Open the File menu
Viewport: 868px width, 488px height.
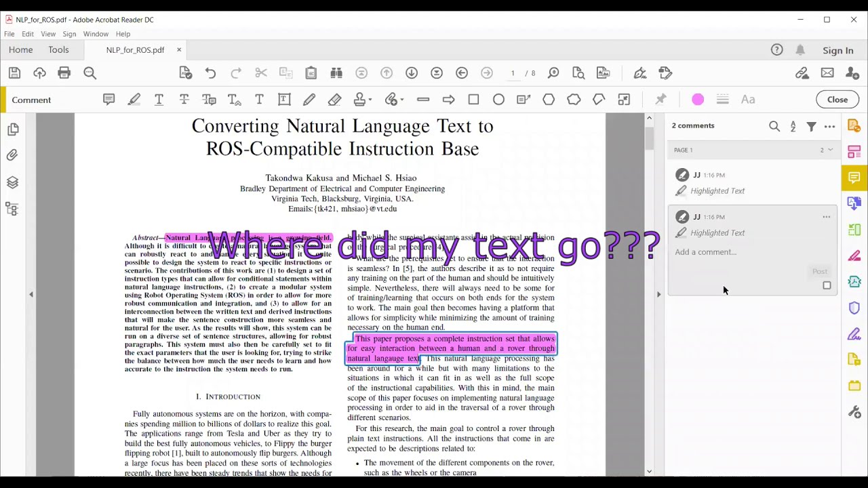tap(9, 34)
